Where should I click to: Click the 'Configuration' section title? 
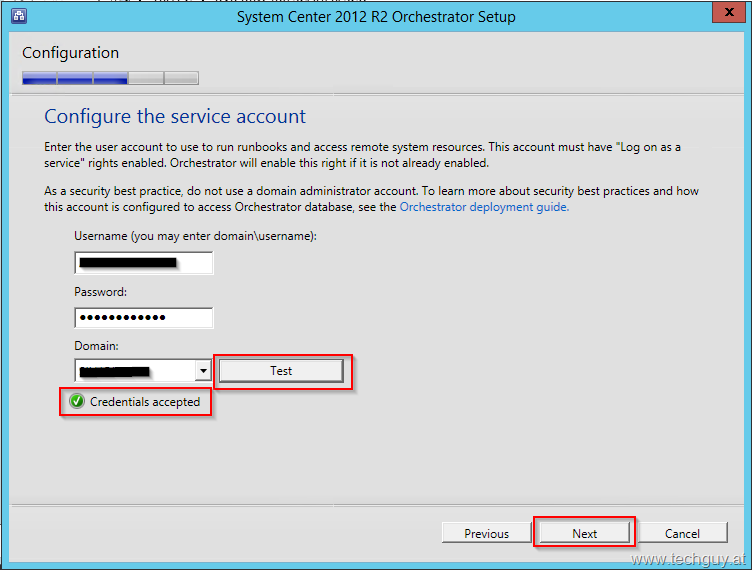[70, 53]
